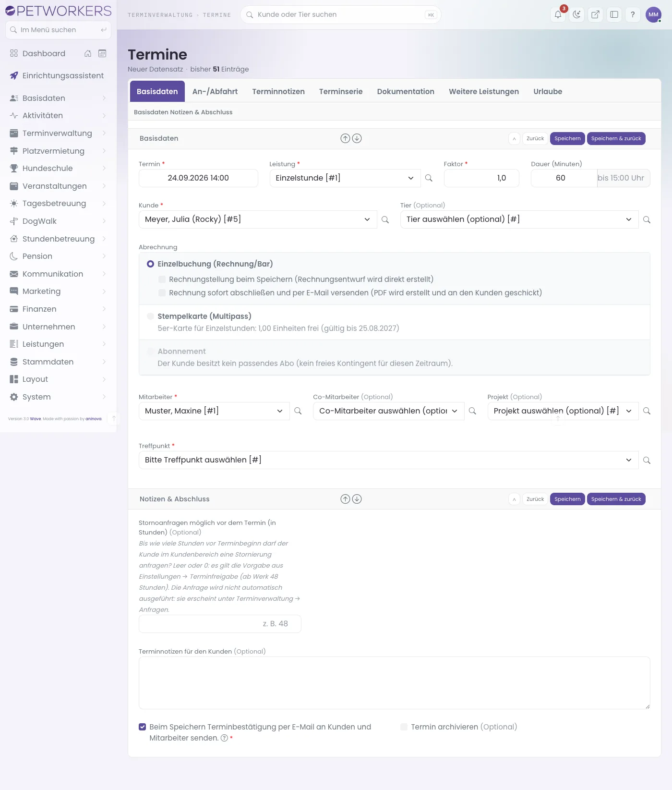Open Mitarbeiter dropdown Muster, Maxine
This screenshot has height=790, width=672.
pos(214,411)
